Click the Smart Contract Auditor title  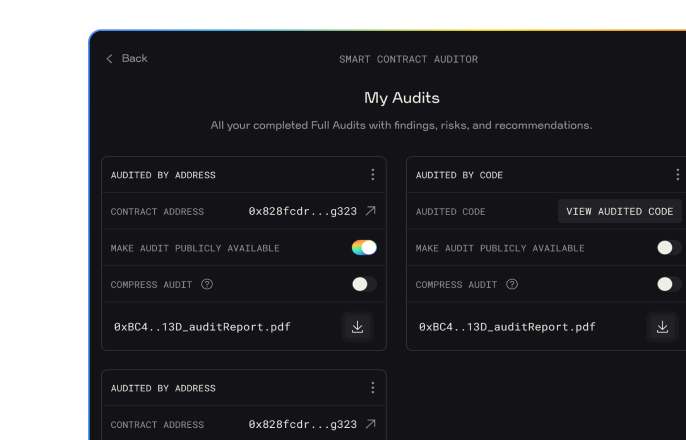[x=408, y=59]
